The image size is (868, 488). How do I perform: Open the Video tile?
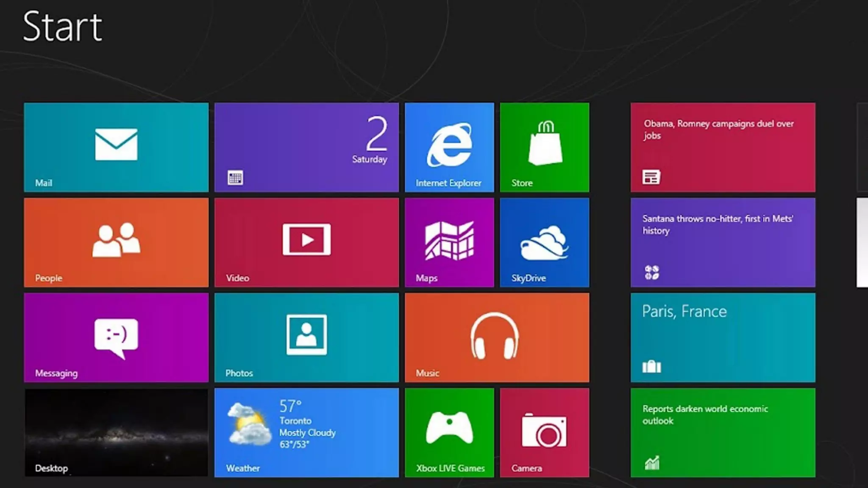306,242
